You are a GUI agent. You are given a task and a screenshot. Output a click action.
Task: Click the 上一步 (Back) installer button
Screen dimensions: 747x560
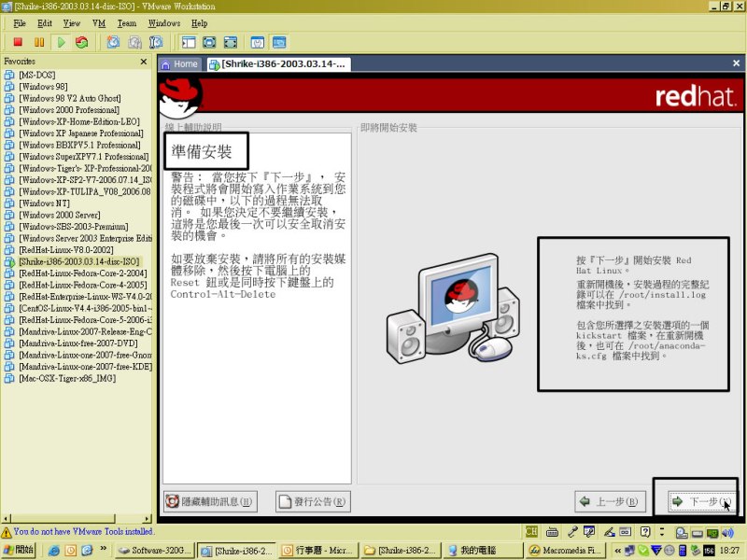[610, 501]
